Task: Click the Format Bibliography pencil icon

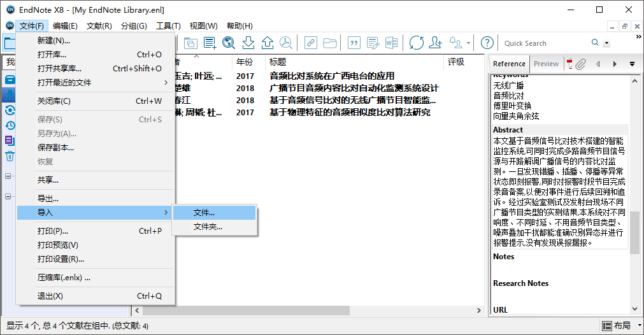Action: [x=373, y=43]
